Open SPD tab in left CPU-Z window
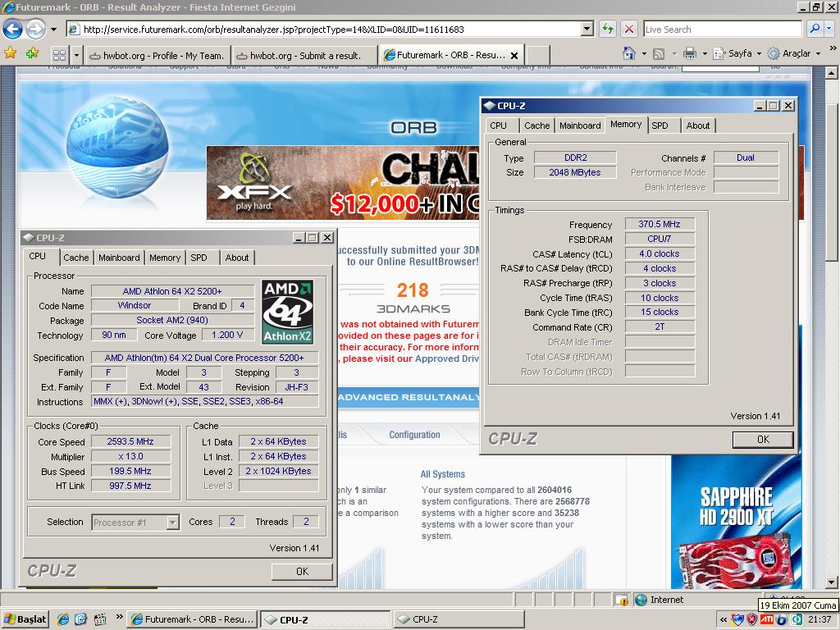The image size is (840, 630). pos(199,258)
